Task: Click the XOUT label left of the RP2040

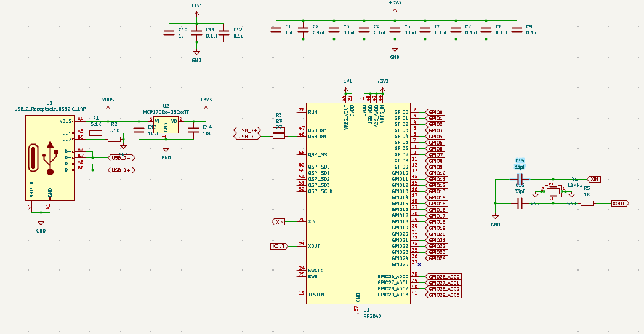Action: [x=279, y=246]
